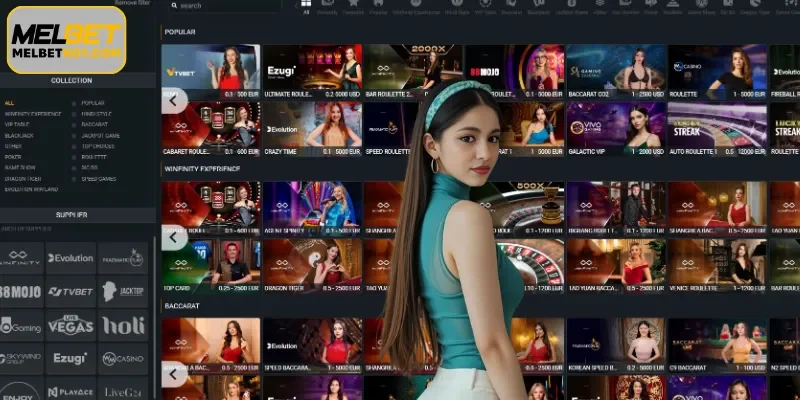Select the All category grid icon in top bar

point(306,4)
